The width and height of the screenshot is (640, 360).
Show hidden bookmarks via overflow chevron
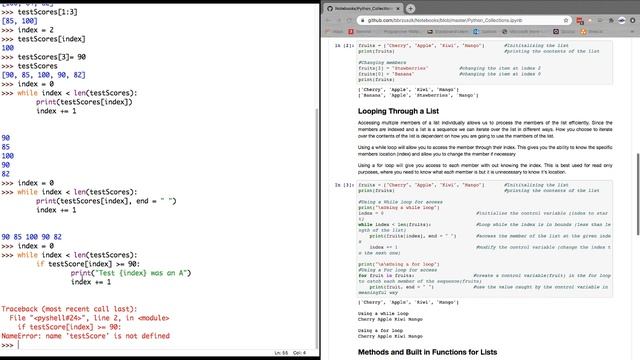[x=632, y=31]
